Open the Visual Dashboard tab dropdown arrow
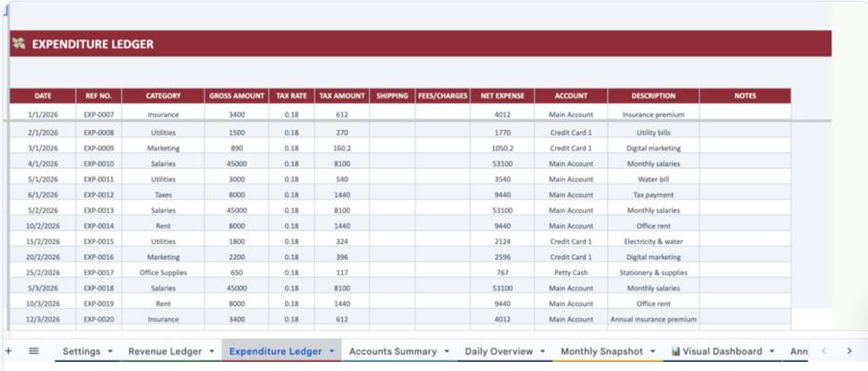 (772, 352)
